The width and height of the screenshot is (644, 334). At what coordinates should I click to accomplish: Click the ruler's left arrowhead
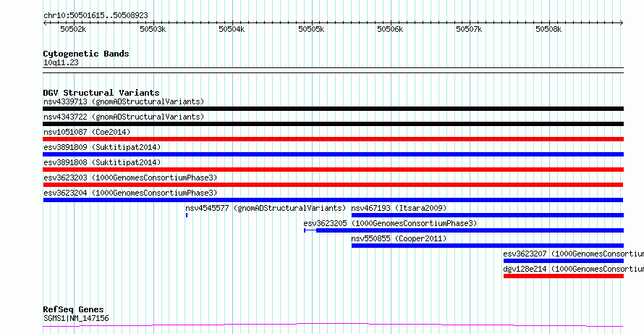[45, 22]
